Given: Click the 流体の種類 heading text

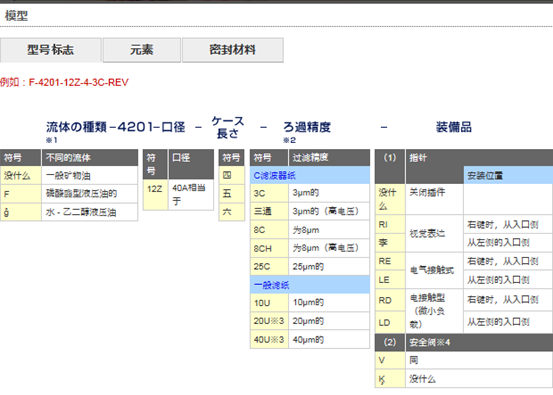Looking at the screenshot, I should [76, 127].
